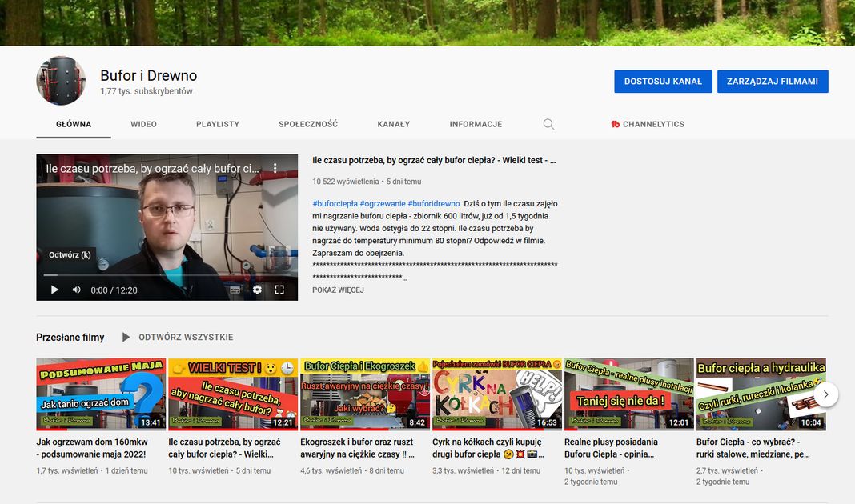This screenshot has width=855, height=504.
Task: Expand the description with Pokaż więcej
Action: pos(338,290)
